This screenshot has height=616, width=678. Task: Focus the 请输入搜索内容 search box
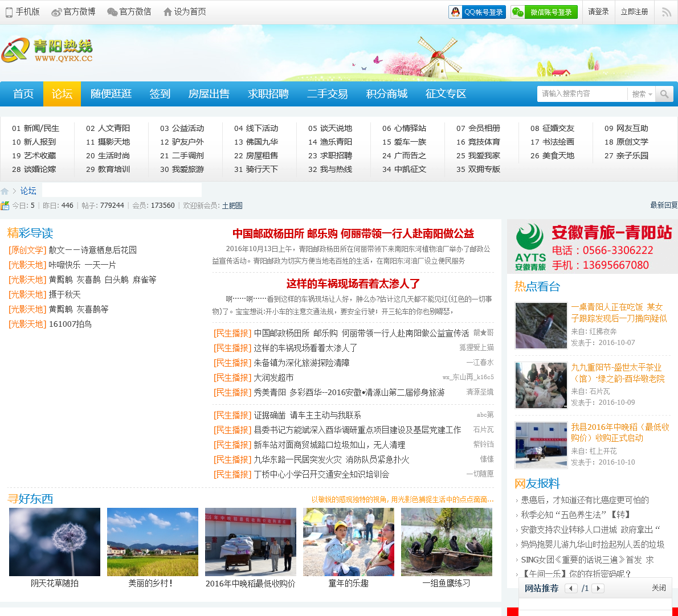pos(582,94)
